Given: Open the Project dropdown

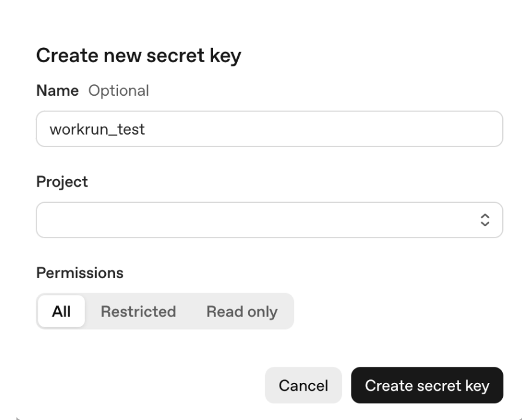Looking at the screenshot, I should (x=269, y=220).
